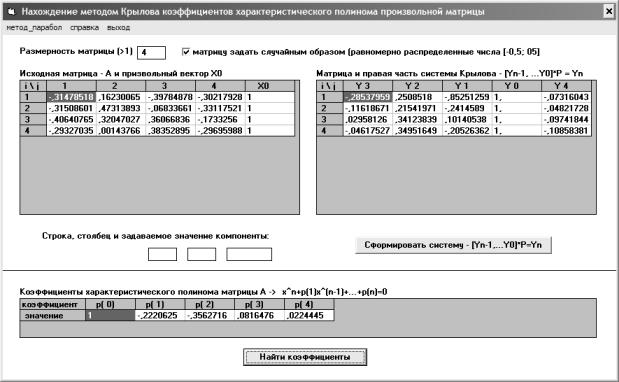Select cell ,00143766 in matrix A
Screen dimensions: 619x382
click(x=121, y=131)
